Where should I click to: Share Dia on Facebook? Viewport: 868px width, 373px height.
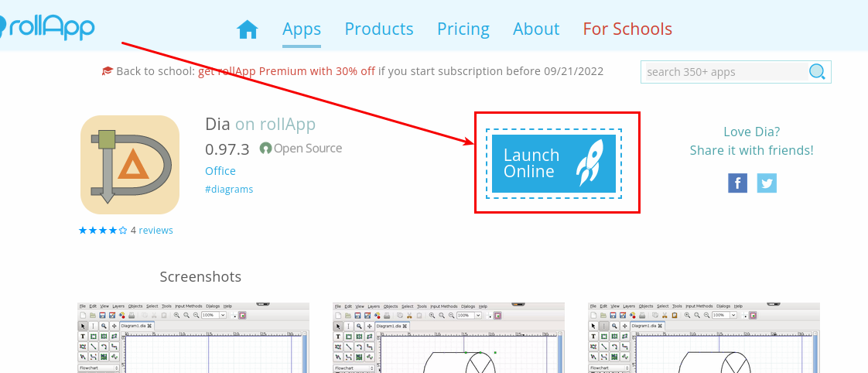click(737, 183)
